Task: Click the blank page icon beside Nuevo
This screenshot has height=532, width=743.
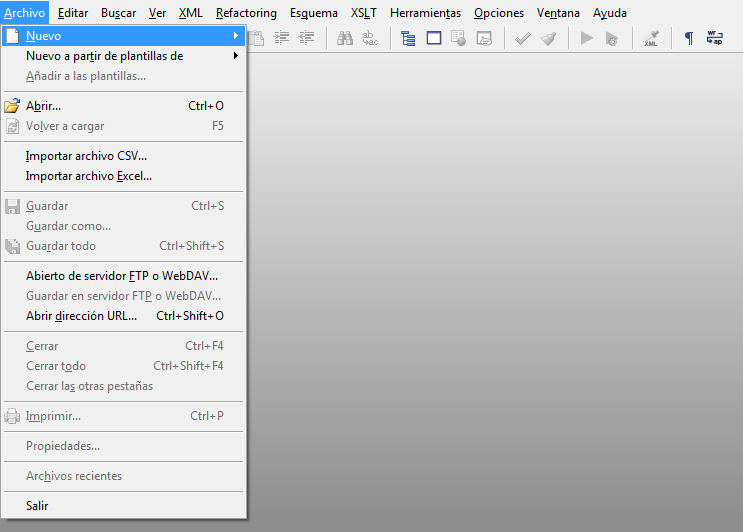Action: pos(12,36)
